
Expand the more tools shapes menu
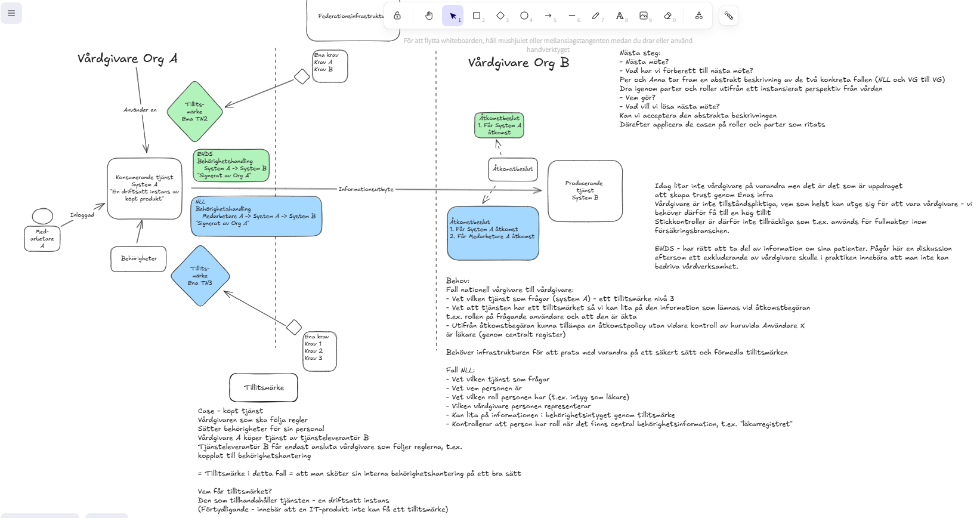(x=698, y=16)
